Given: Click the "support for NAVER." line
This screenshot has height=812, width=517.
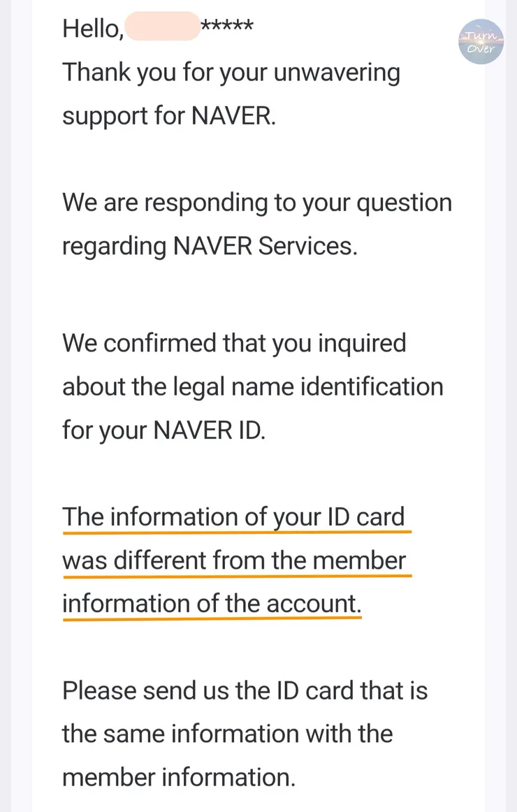Looking at the screenshot, I should click(169, 116).
